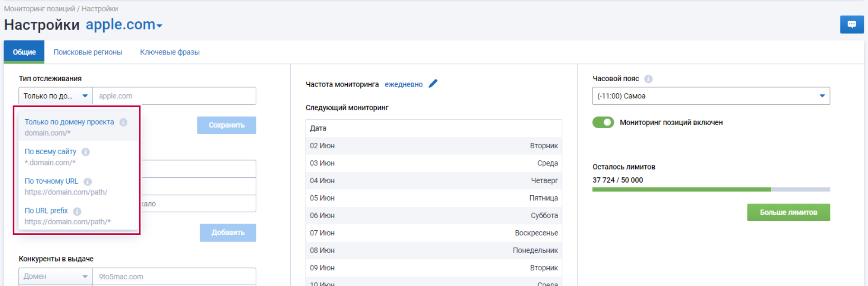
Task: Expand the time zone dropdown (-11:00) Самоа
Action: tap(710, 96)
